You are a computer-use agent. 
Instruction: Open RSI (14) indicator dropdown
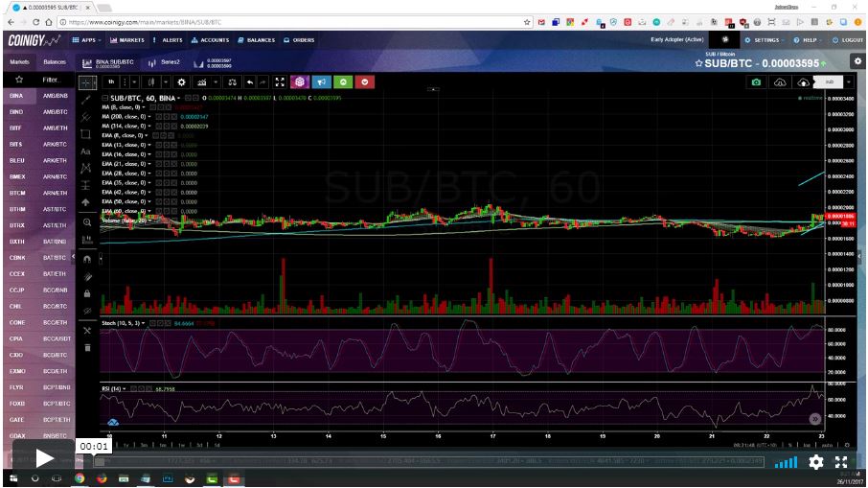[x=124, y=389]
